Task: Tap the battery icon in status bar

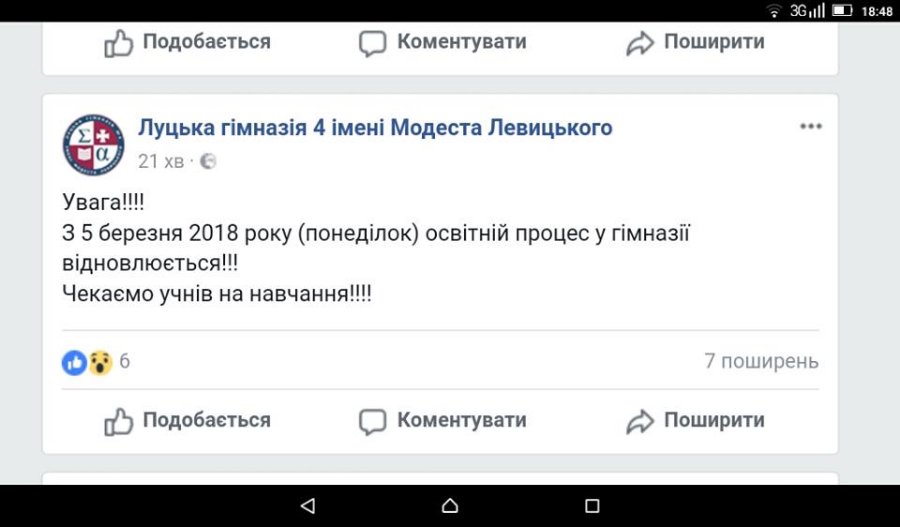Action: [842, 10]
